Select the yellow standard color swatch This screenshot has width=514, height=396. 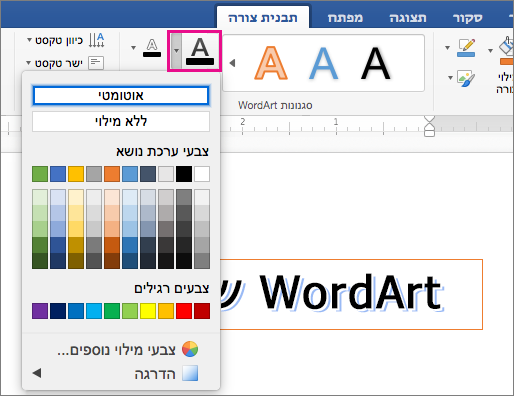(x=148, y=311)
